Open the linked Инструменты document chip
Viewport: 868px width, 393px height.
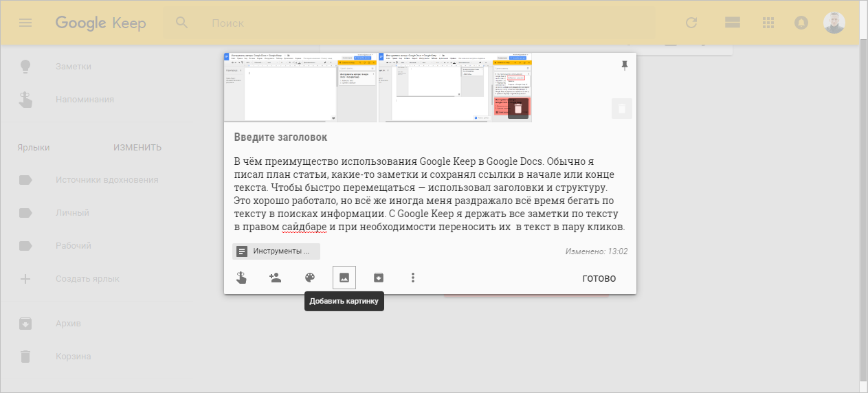(x=276, y=251)
